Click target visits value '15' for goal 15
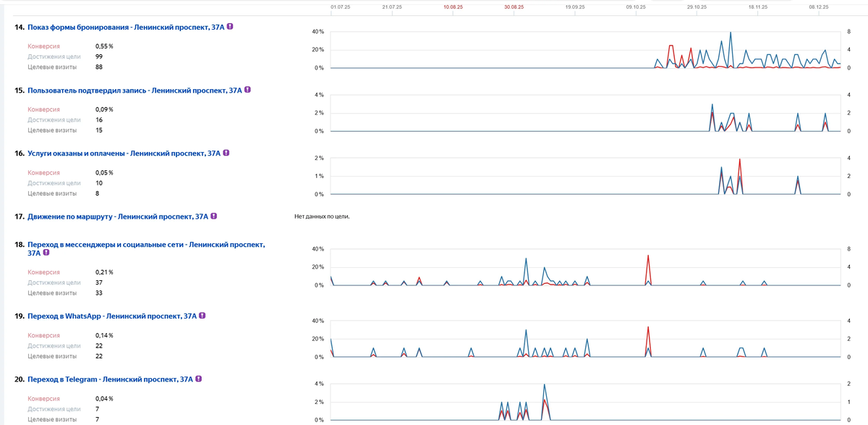Image resolution: width=868 pixels, height=425 pixels. [99, 130]
